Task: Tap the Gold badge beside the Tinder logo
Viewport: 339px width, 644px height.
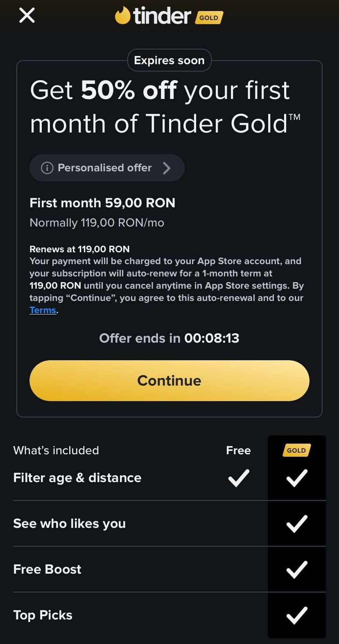Action: [x=209, y=18]
